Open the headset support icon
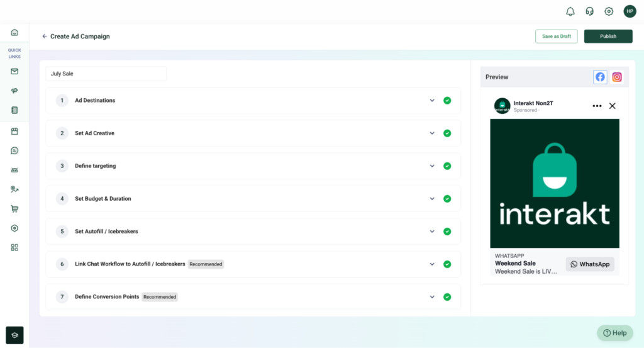644x348 pixels. (x=589, y=11)
